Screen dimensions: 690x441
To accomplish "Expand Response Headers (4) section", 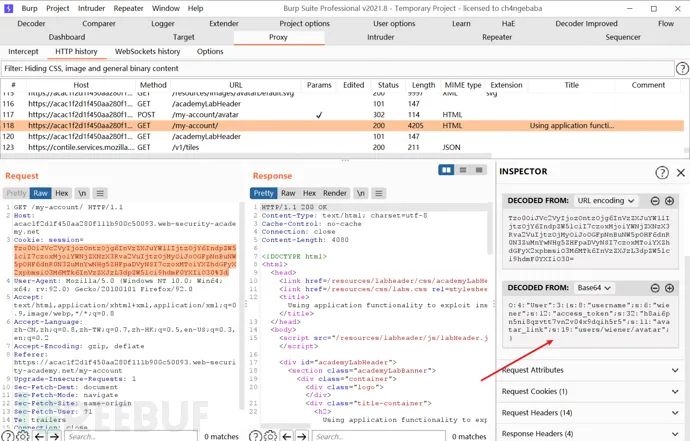I will 590,434.
